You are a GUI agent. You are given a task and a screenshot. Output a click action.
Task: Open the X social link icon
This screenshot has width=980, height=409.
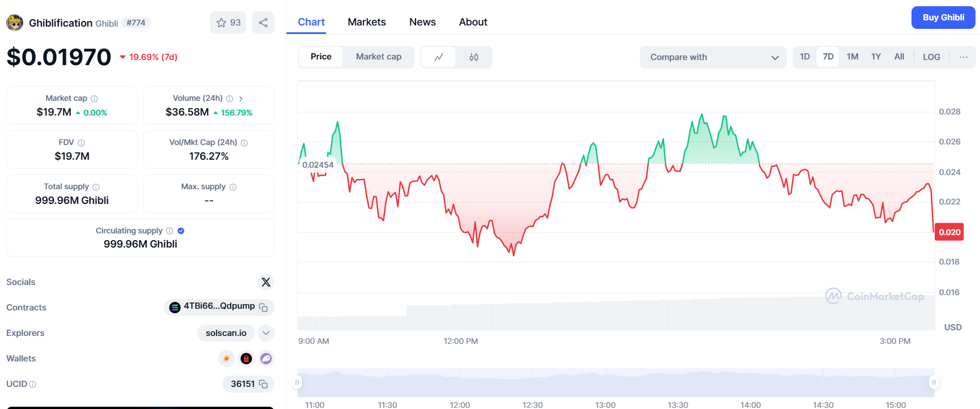pos(266,282)
